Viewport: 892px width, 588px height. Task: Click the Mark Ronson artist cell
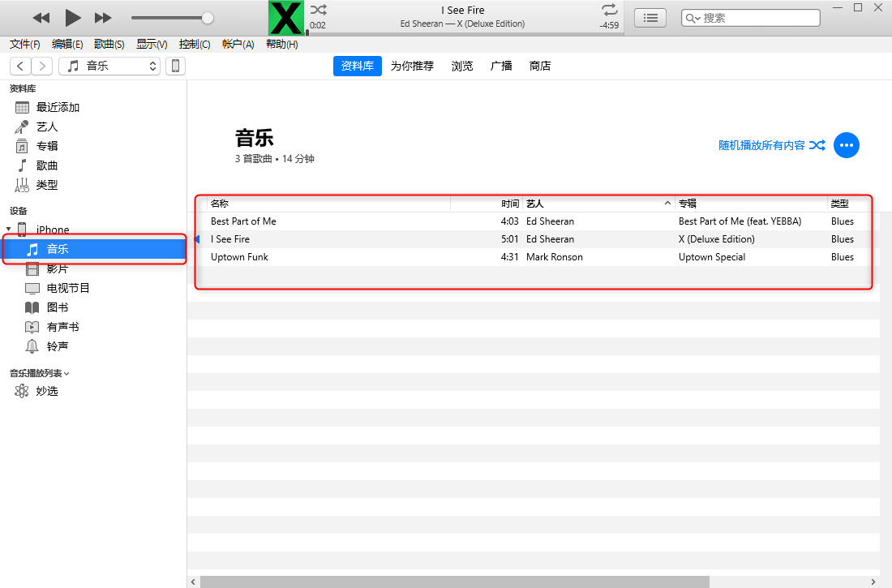pyautogui.click(x=555, y=257)
